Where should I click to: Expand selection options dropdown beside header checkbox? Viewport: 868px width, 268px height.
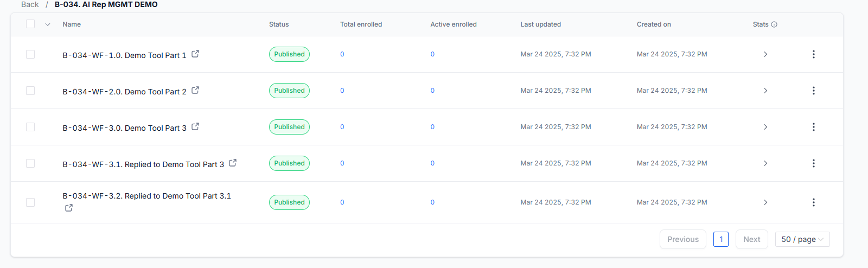(x=48, y=24)
